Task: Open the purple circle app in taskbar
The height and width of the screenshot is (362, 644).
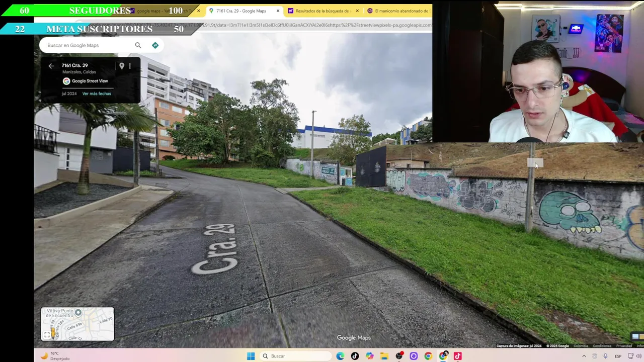Action: click(x=414, y=356)
